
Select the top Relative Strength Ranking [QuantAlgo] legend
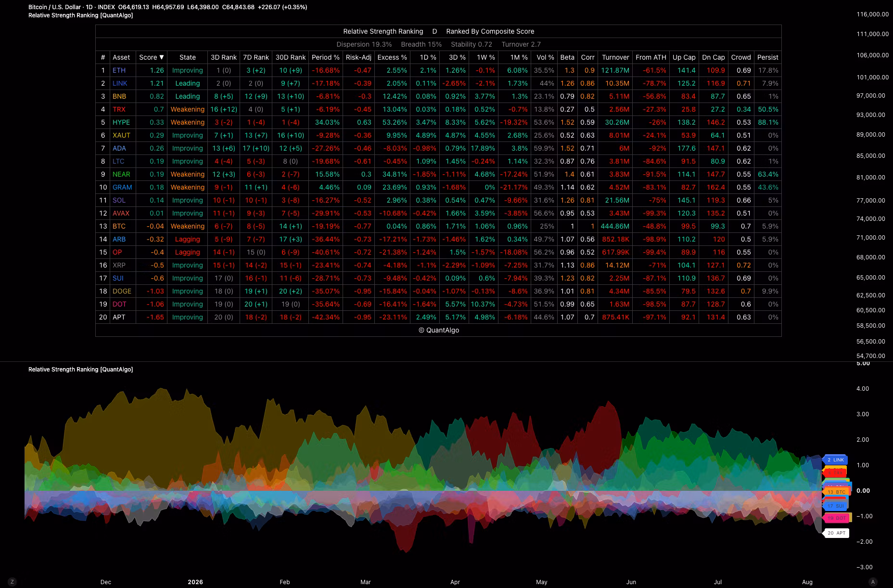point(80,15)
